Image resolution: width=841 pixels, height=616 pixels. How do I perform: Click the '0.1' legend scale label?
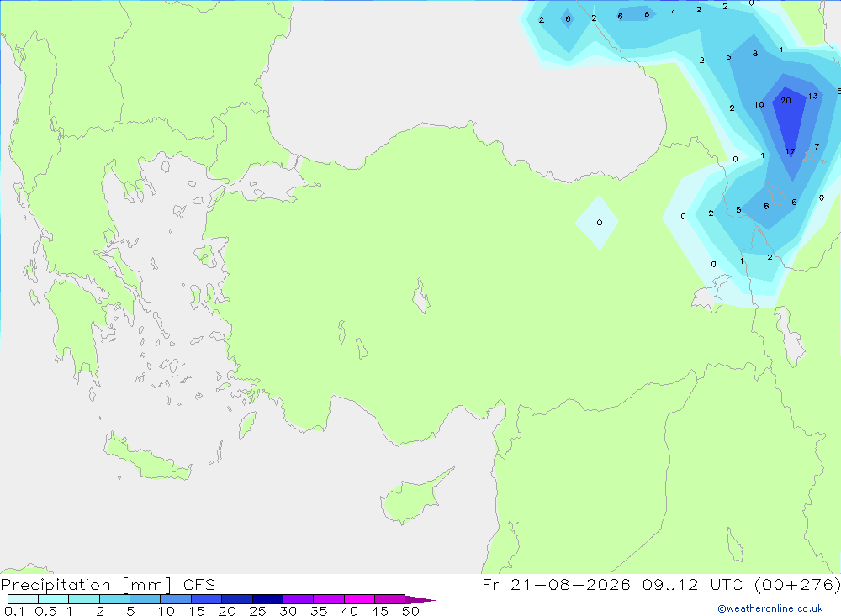coord(14,611)
